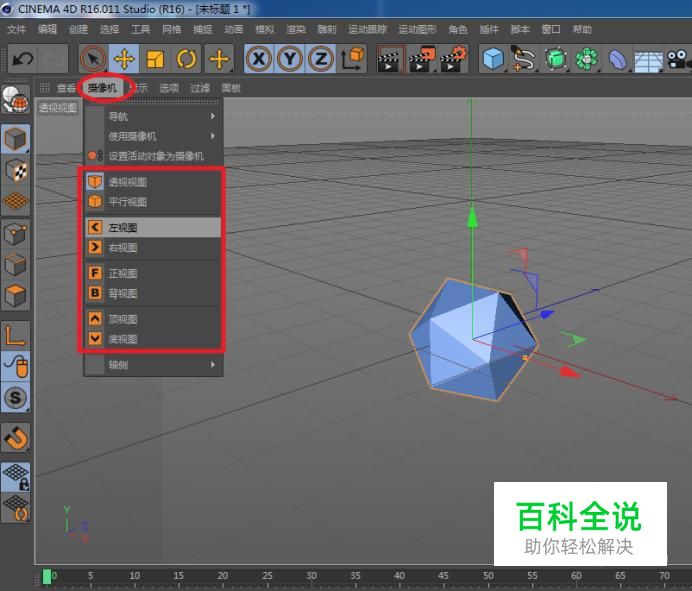Open the Cube primitives dropdown
The image size is (692, 591).
(493, 59)
